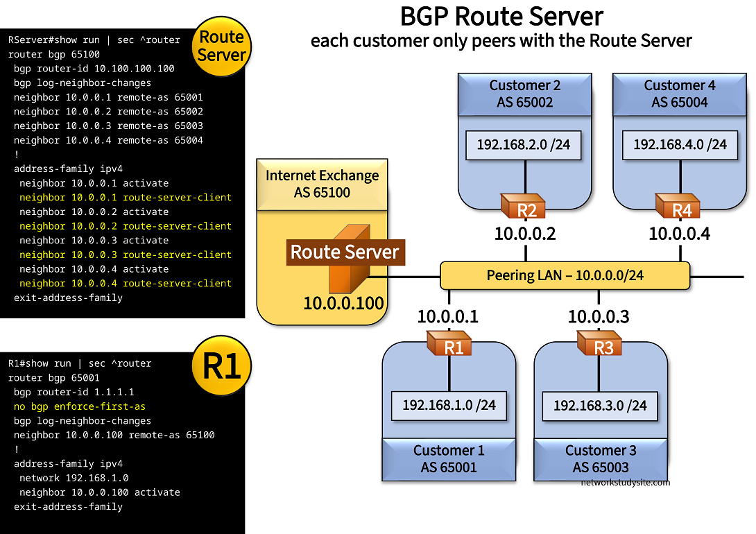Select the Peering LAN 10.0.0.0/24 bar
The image size is (756, 534).
(565, 275)
